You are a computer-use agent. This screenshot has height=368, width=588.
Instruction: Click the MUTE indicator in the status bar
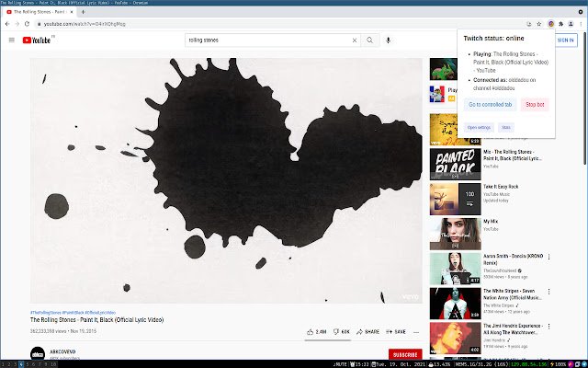(340, 364)
